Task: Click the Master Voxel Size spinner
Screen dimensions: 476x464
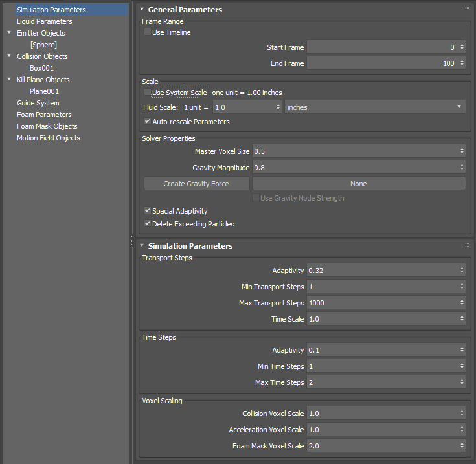Action: (462, 151)
